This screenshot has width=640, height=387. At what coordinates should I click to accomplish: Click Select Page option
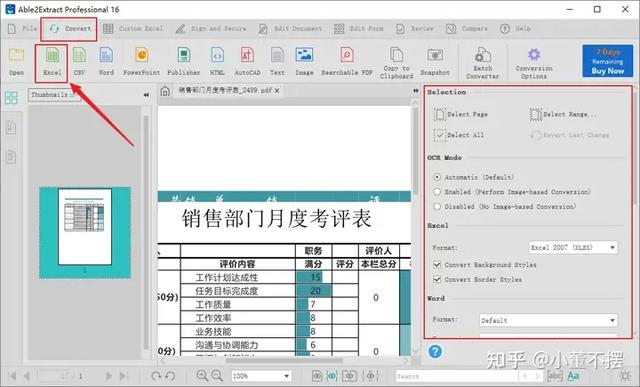(x=461, y=114)
